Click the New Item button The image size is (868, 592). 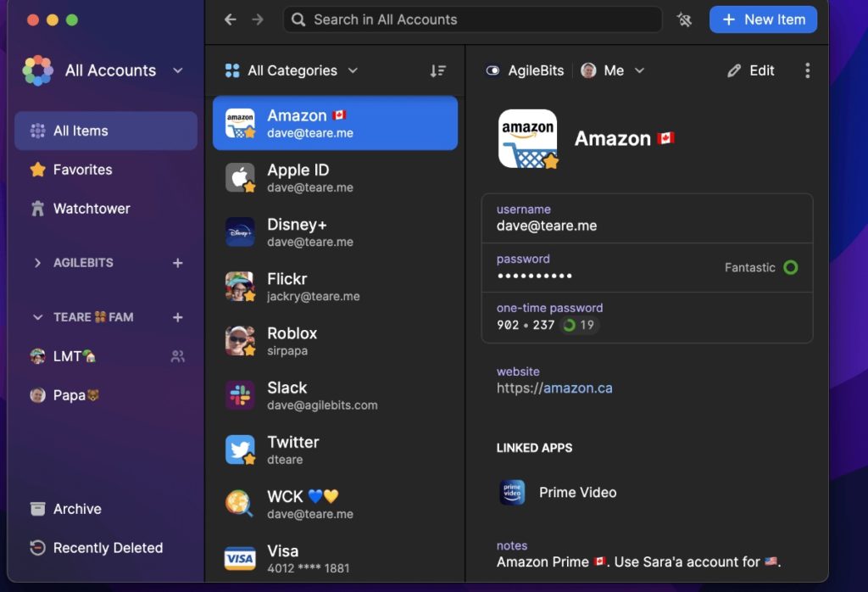point(763,20)
